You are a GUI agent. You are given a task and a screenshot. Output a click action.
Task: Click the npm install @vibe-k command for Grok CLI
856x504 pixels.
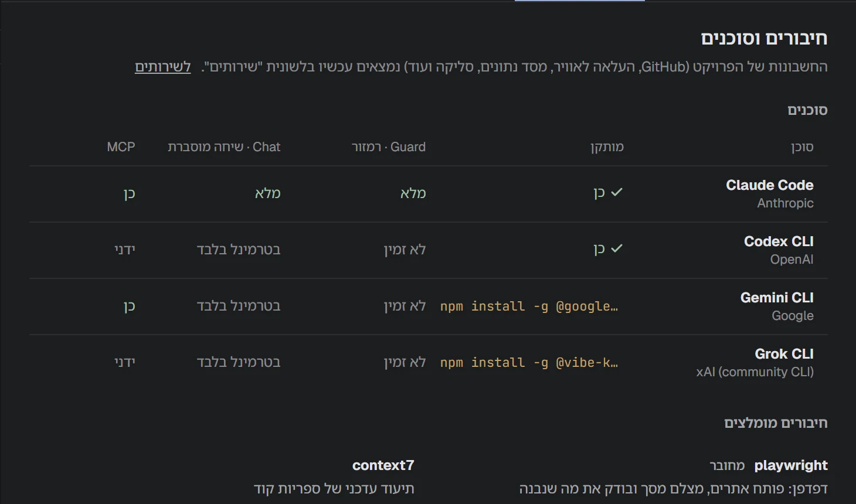pyautogui.click(x=529, y=363)
